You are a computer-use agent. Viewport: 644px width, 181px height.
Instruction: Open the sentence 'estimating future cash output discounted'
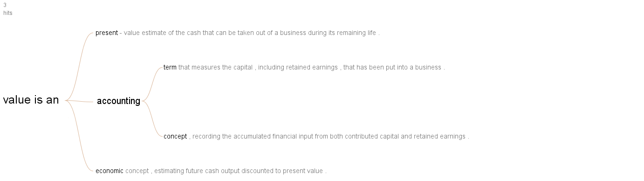(x=226, y=171)
